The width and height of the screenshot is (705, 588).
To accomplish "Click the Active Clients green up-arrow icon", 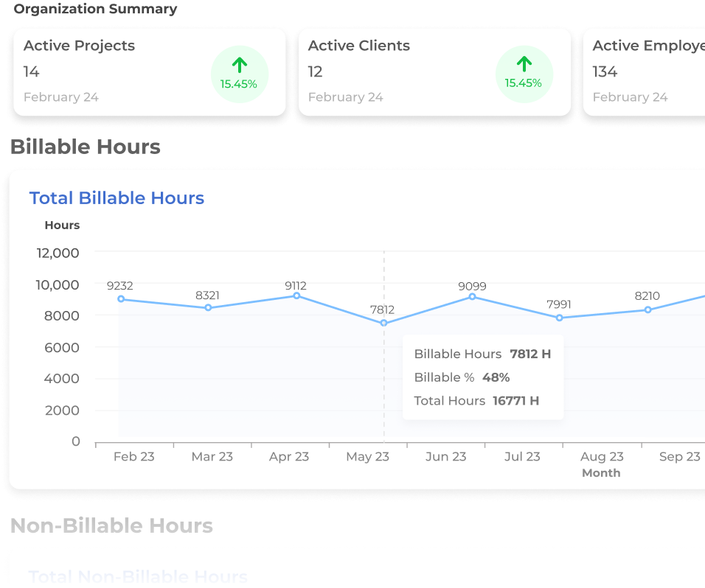I will [x=524, y=64].
